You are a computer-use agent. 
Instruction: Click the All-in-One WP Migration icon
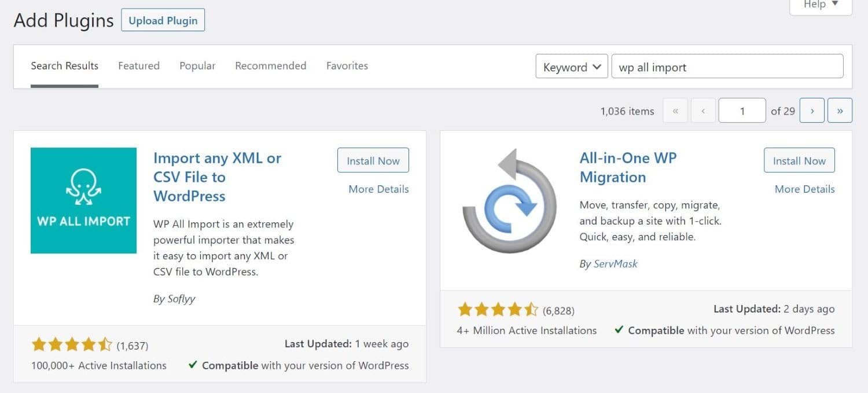point(509,200)
